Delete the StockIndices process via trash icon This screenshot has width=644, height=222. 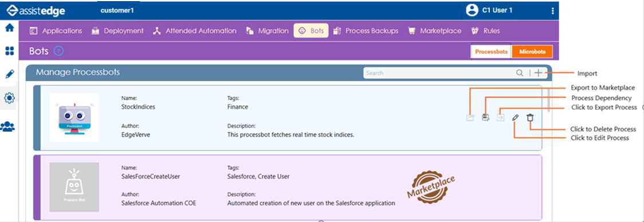(x=530, y=118)
